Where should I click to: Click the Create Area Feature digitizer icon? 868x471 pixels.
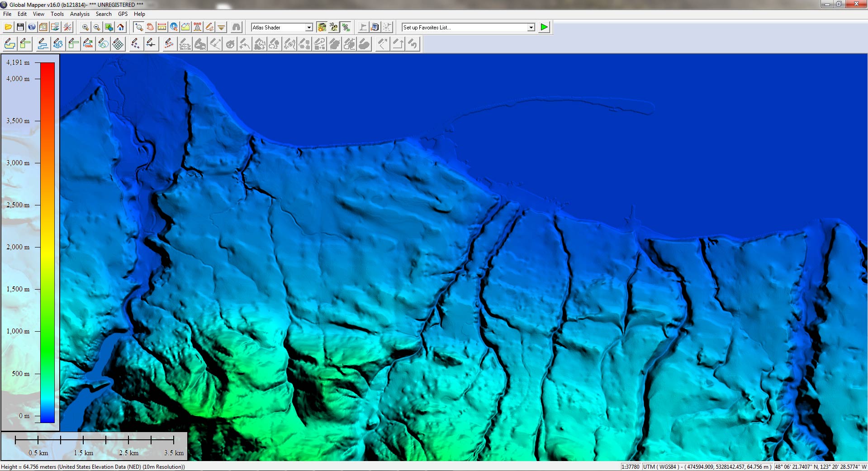click(9, 44)
